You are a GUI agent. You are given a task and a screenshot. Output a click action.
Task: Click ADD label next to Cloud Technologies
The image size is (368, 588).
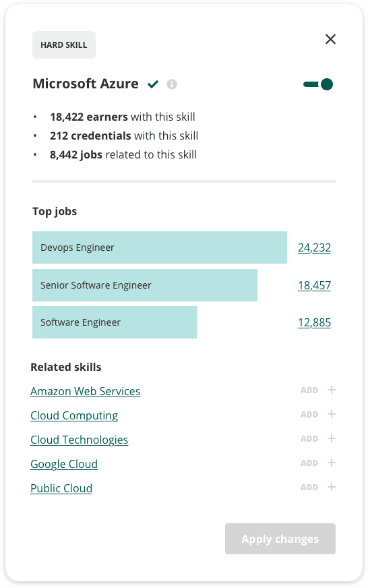(x=309, y=439)
